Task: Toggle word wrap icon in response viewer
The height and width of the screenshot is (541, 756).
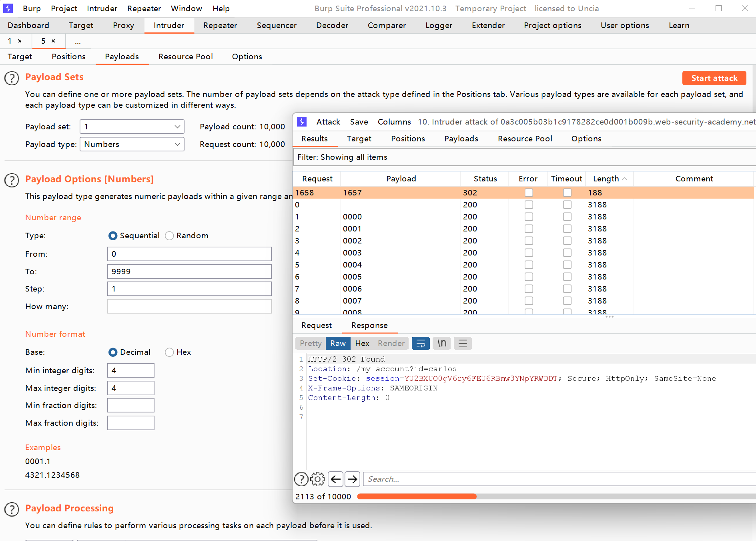Action: [421, 343]
